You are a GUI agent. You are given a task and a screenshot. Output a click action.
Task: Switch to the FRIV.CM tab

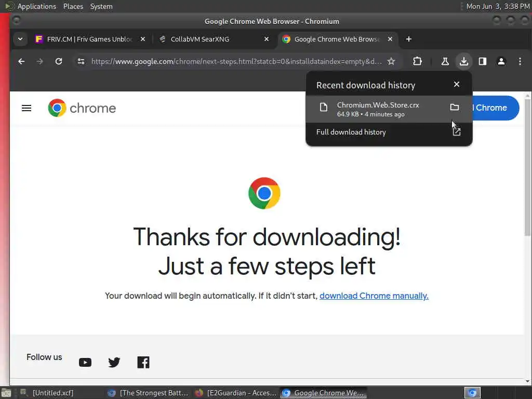coord(90,39)
